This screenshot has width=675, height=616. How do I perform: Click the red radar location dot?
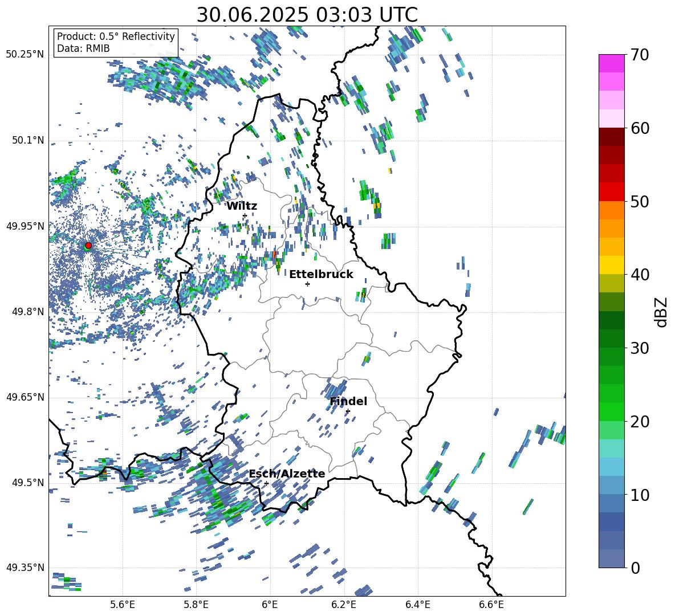point(88,246)
